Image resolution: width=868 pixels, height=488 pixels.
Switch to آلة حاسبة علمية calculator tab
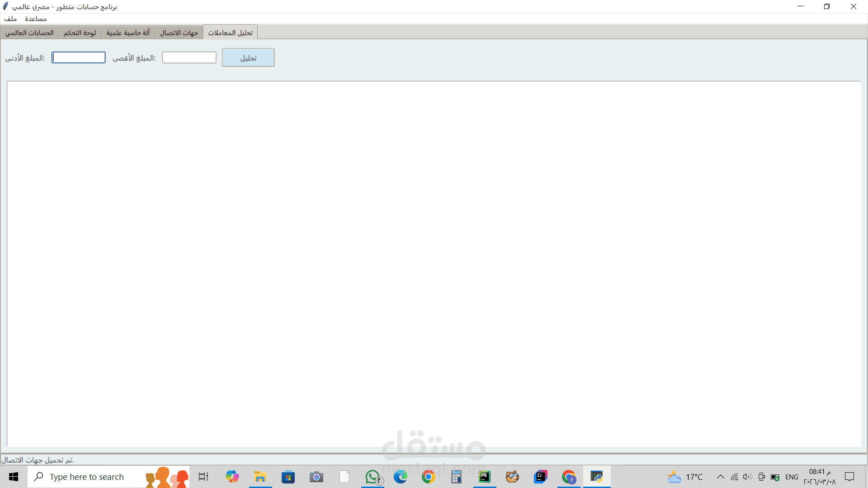128,33
